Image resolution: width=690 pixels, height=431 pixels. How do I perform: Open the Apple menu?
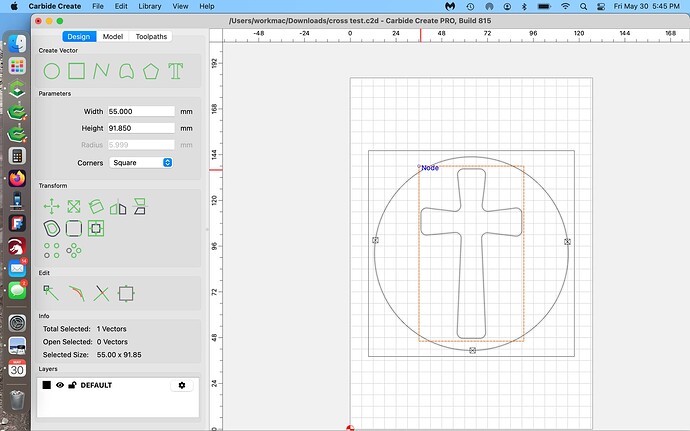click(x=14, y=6)
